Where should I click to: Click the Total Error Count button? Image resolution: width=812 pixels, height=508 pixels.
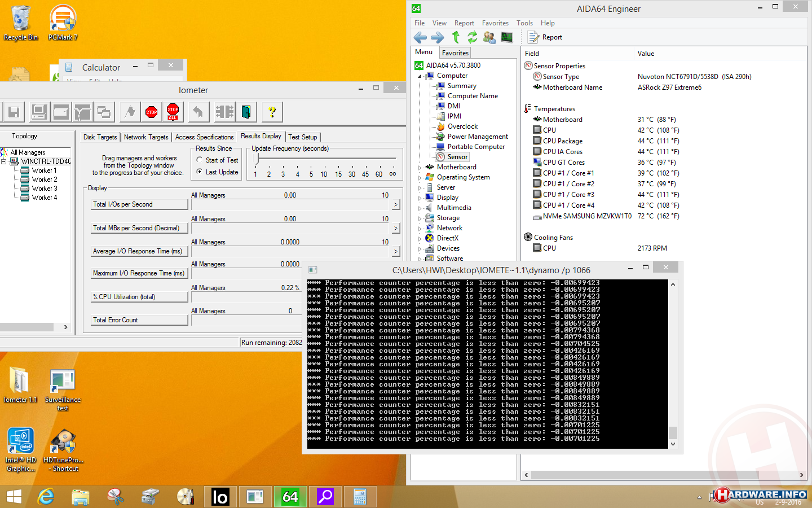pyautogui.click(x=139, y=320)
